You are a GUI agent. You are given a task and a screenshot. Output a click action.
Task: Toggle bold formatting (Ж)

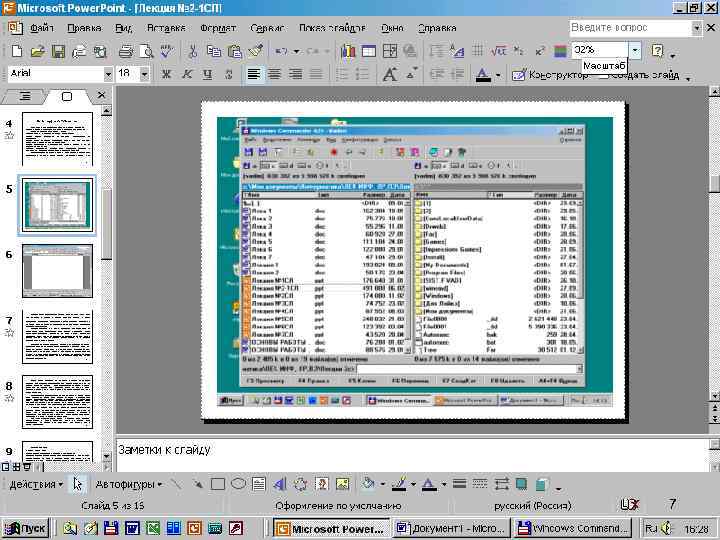point(166,74)
